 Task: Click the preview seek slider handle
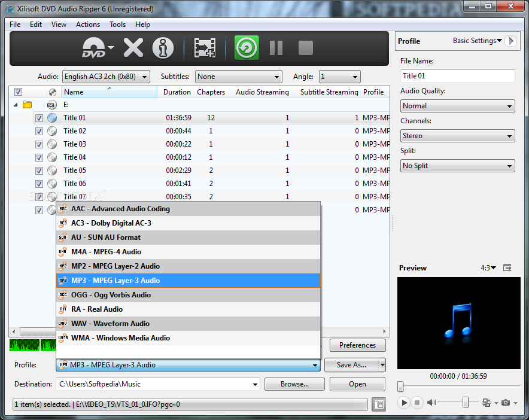point(400,386)
